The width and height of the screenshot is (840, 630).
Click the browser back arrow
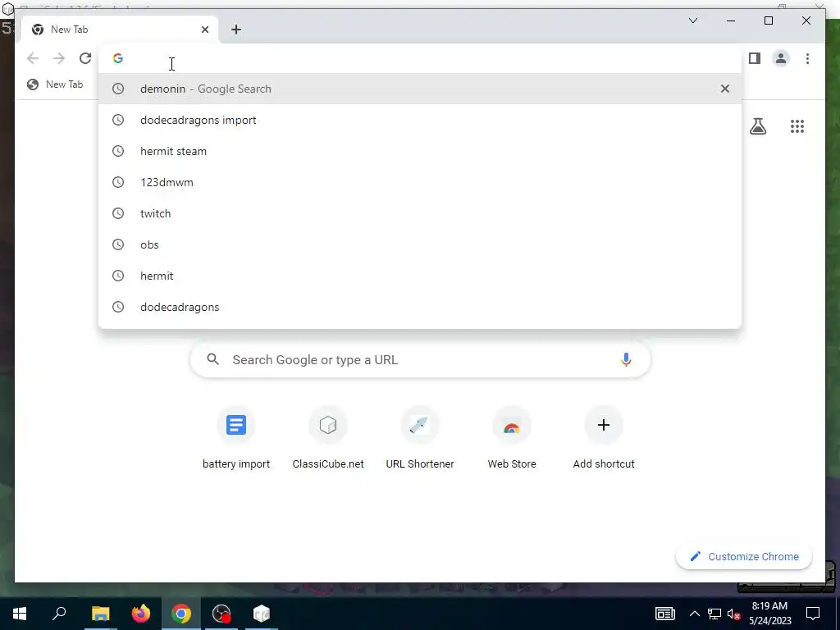33,58
